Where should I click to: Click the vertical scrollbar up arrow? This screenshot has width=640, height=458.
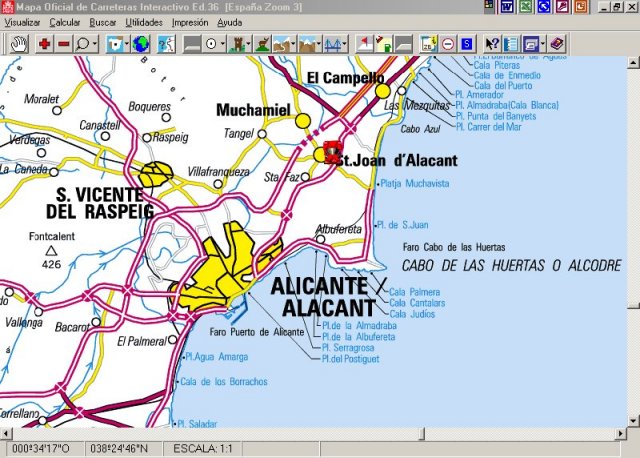(632, 63)
